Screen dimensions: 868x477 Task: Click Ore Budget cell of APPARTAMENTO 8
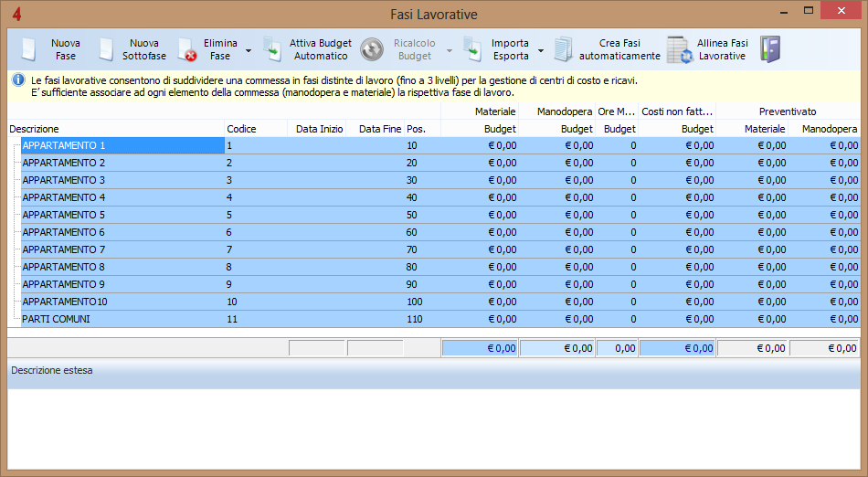pyautogui.click(x=618, y=267)
